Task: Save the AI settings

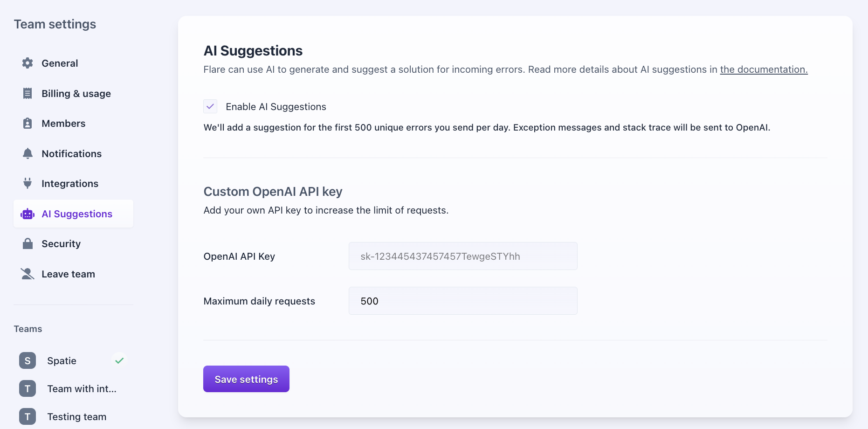Action: coord(246,379)
